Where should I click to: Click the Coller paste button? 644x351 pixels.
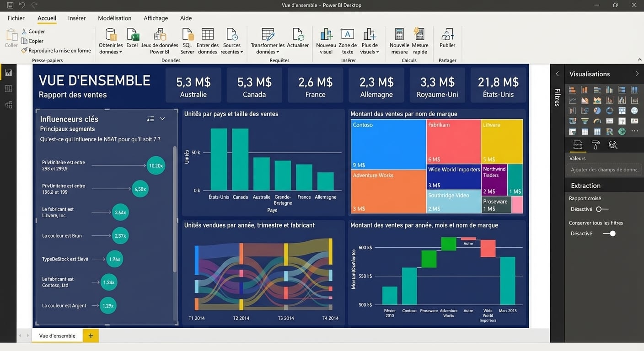[11, 38]
